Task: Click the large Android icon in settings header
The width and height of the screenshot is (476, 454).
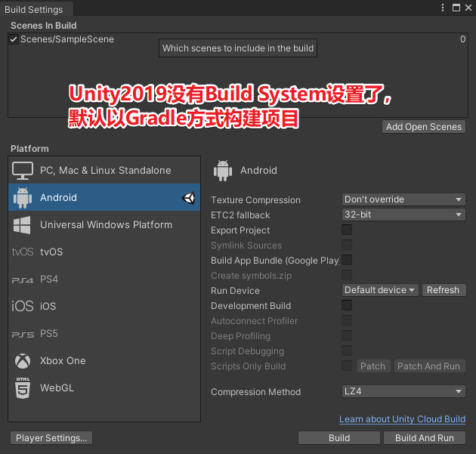Action: (223, 171)
